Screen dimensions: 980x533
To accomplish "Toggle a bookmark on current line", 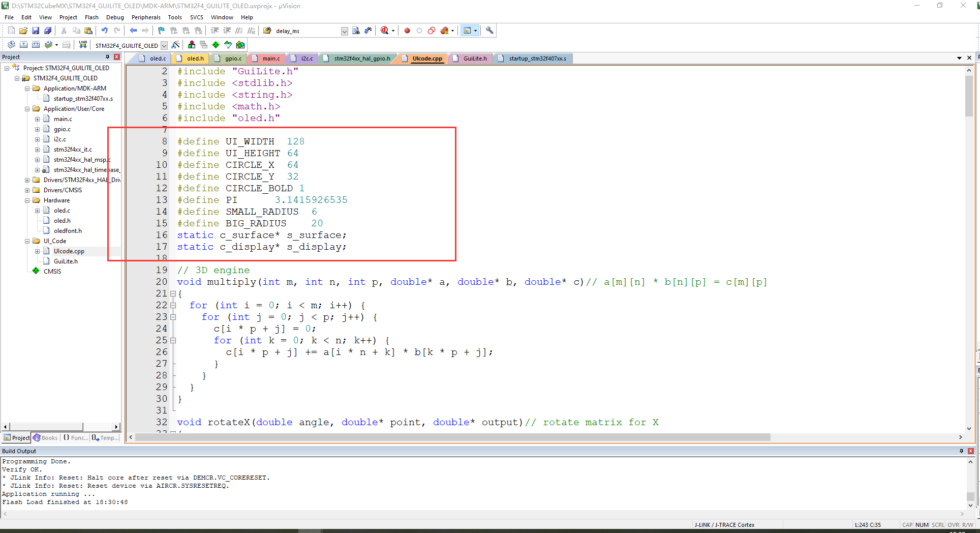I will point(161,31).
